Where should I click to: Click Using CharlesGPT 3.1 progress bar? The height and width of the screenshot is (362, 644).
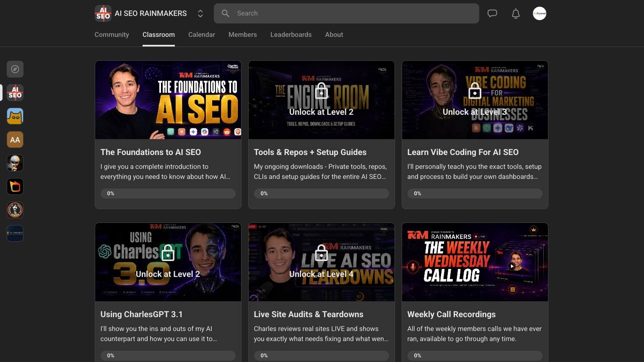pyautogui.click(x=168, y=356)
